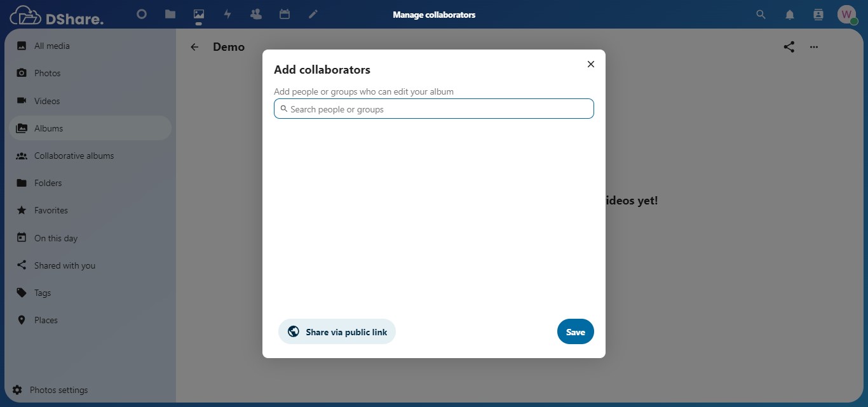868x407 pixels.
Task: Open the user avatar menu
Action: point(846,15)
